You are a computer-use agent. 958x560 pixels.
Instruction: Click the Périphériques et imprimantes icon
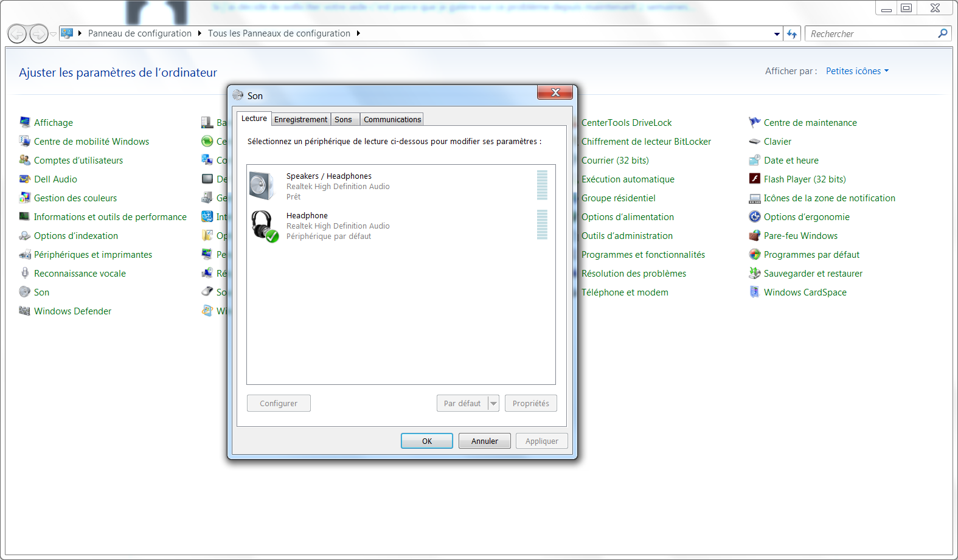[x=24, y=254]
